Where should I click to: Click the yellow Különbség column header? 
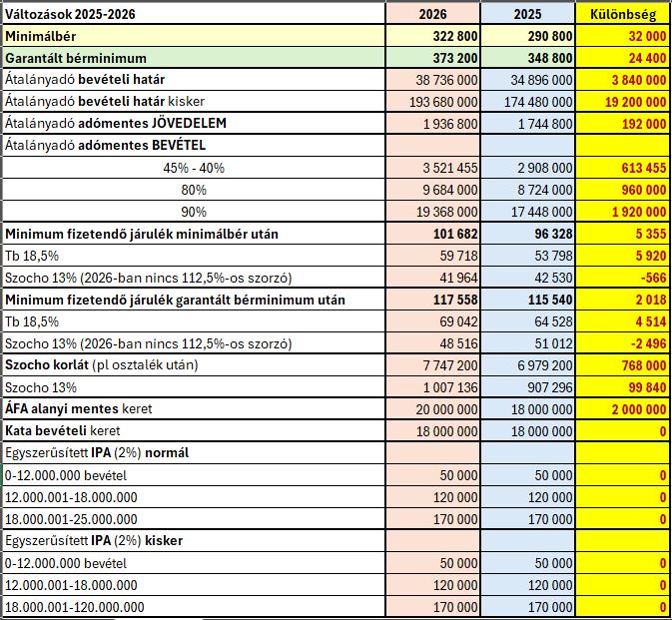(622, 14)
